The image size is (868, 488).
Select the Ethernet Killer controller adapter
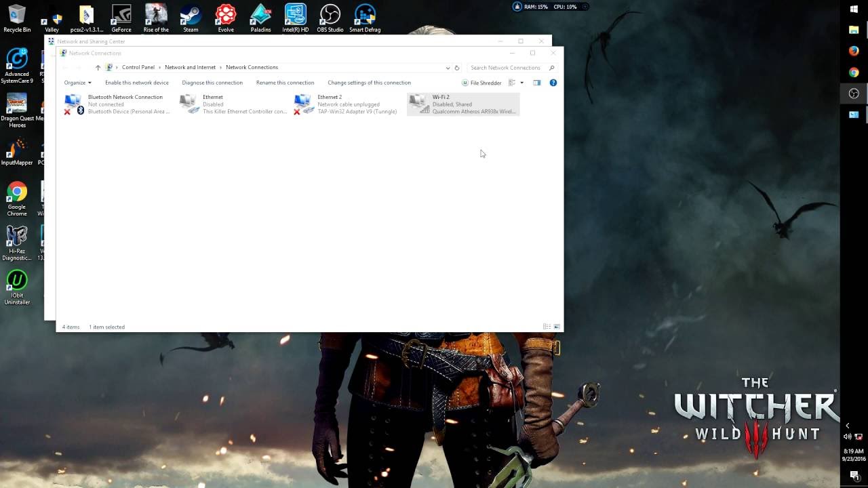(x=233, y=104)
